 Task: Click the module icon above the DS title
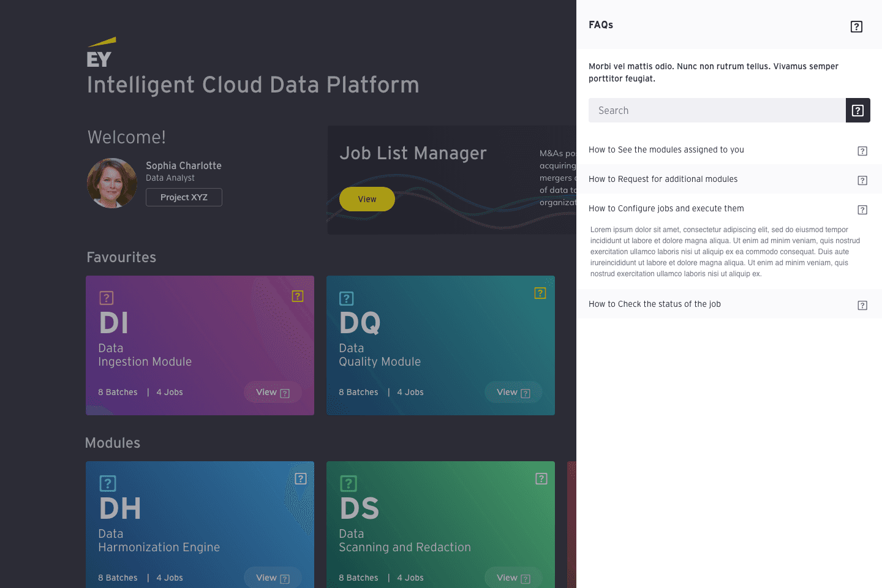349,484
